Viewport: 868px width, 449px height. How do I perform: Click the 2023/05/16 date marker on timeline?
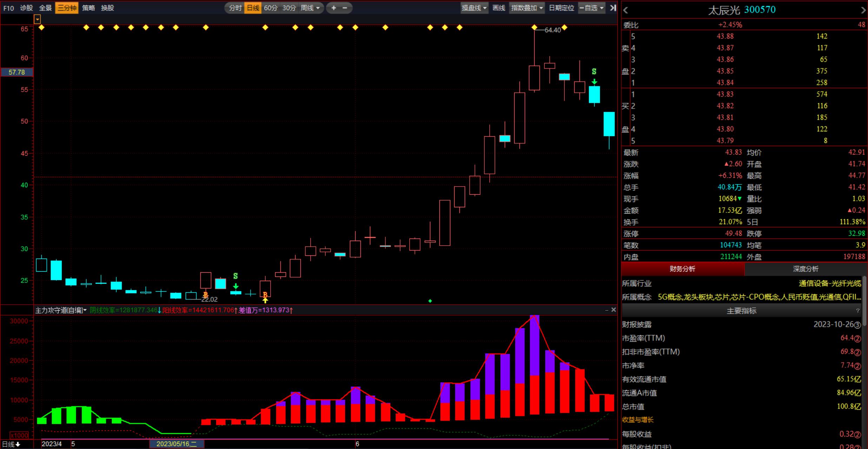point(177,444)
